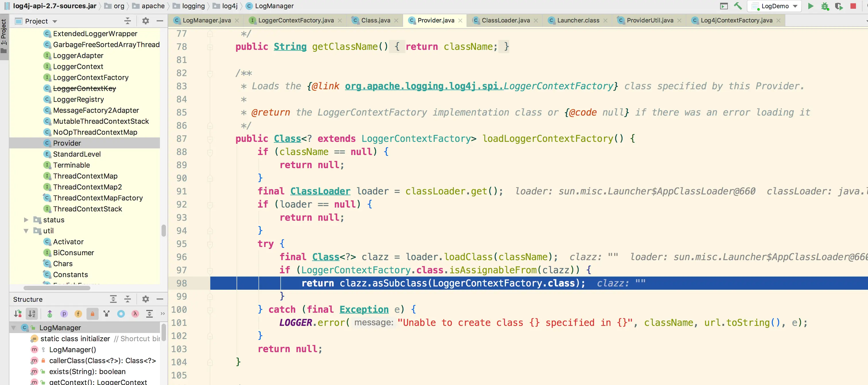
Task: Click Project panel horizontal scrollbar
Action: [57, 288]
